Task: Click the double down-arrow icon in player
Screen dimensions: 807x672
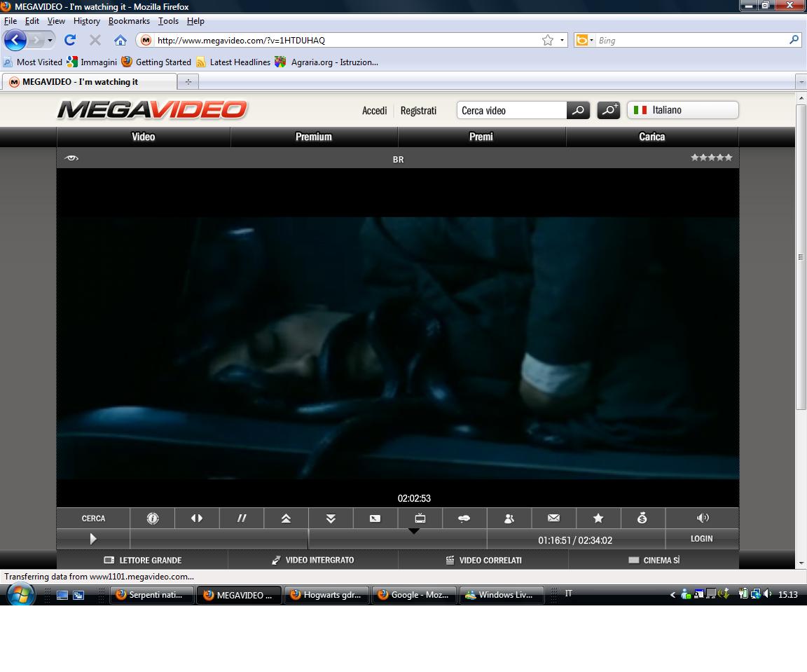Action: click(331, 519)
